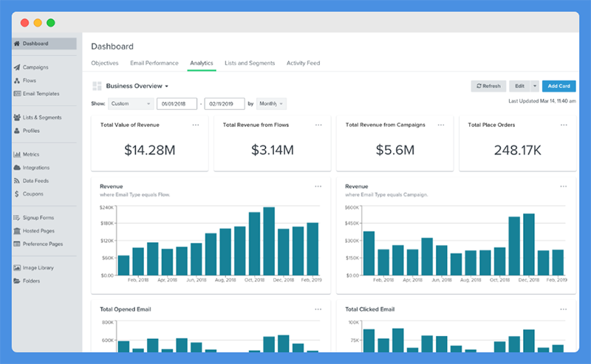This screenshot has height=364, width=591.
Task: Expand the Business Overview dropdown
Action: [137, 86]
